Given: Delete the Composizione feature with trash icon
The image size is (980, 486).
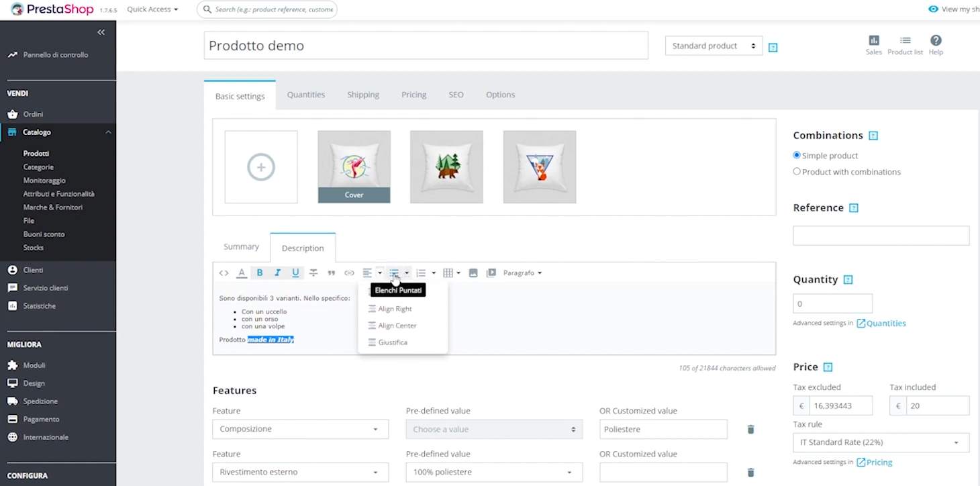Looking at the screenshot, I should tap(750, 430).
